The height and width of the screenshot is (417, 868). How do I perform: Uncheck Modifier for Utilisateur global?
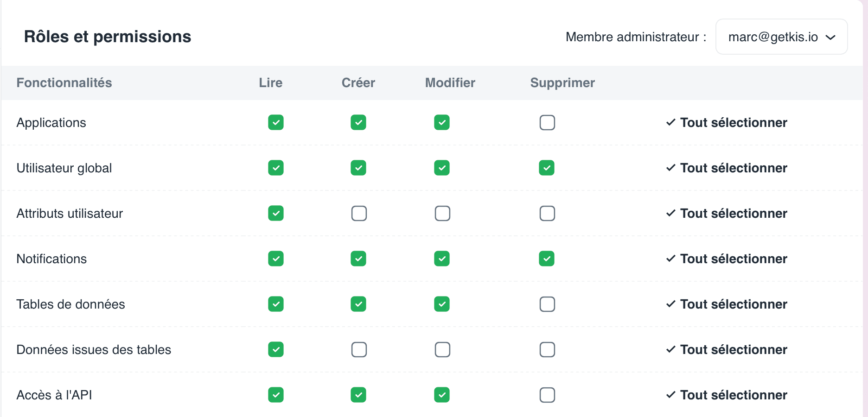pos(442,168)
